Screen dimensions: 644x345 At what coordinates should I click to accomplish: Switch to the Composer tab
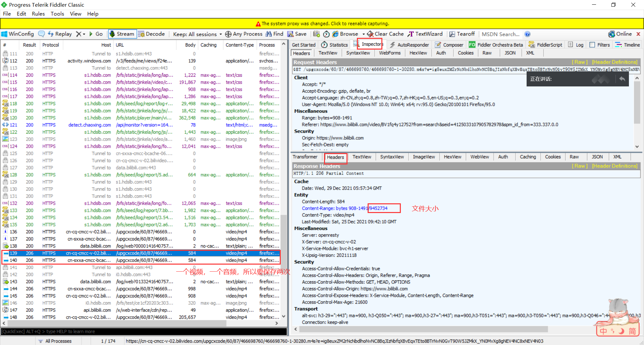449,45
